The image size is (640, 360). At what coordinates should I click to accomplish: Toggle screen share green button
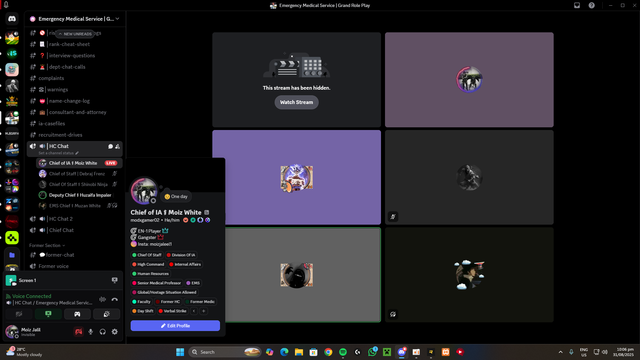point(48,314)
